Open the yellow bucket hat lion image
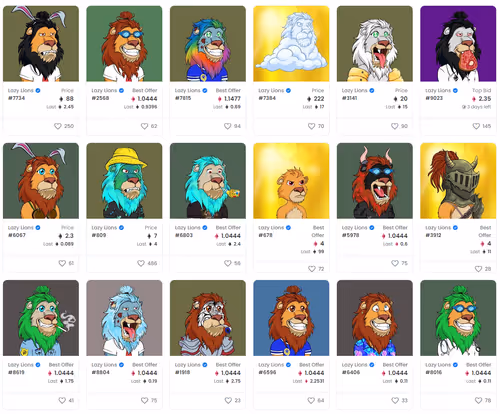500x414 pixels. 124,181
